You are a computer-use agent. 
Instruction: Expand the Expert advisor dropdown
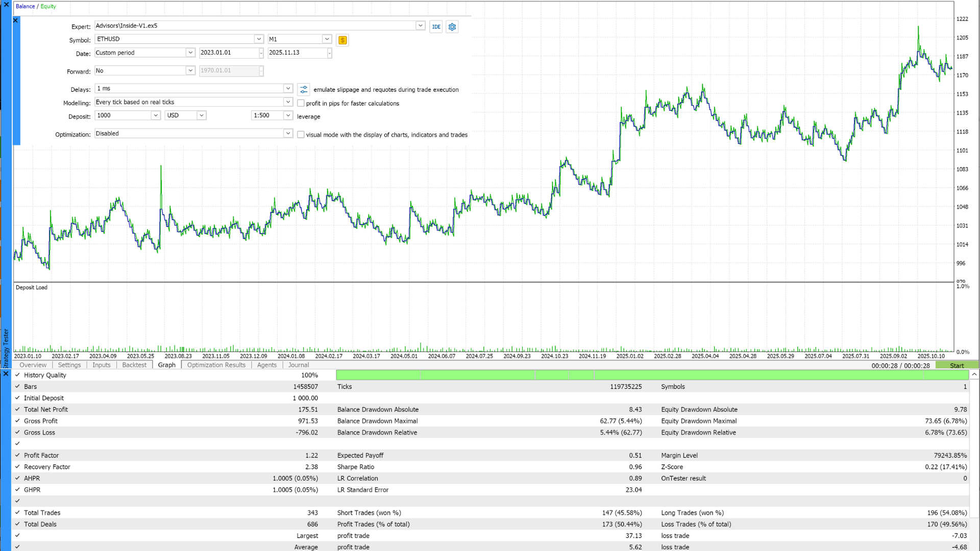pos(420,26)
